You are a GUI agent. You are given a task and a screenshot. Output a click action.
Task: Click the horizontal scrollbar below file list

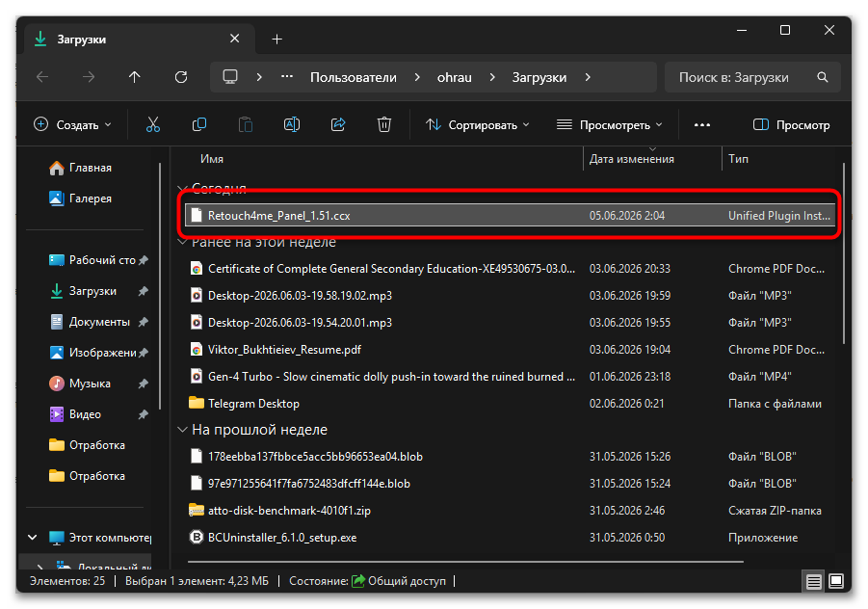[465, 562]
